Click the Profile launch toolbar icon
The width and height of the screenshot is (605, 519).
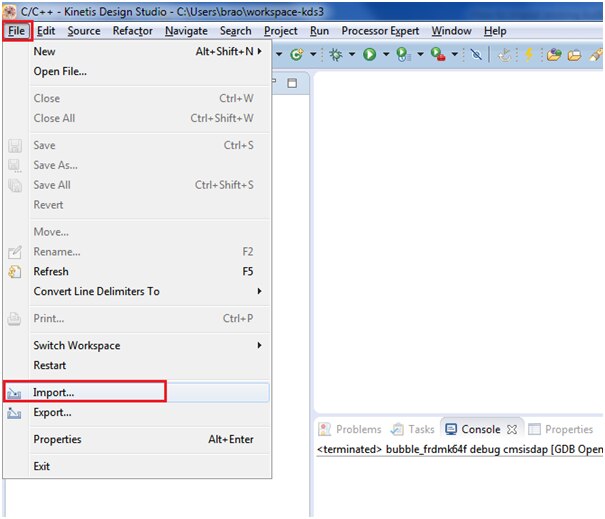pos(403,54)
